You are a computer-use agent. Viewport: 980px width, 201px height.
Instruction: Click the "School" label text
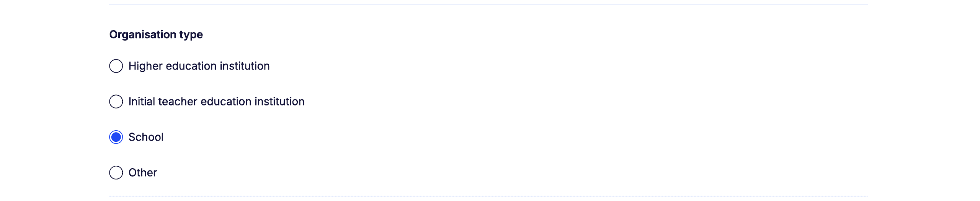click(146, 137)
